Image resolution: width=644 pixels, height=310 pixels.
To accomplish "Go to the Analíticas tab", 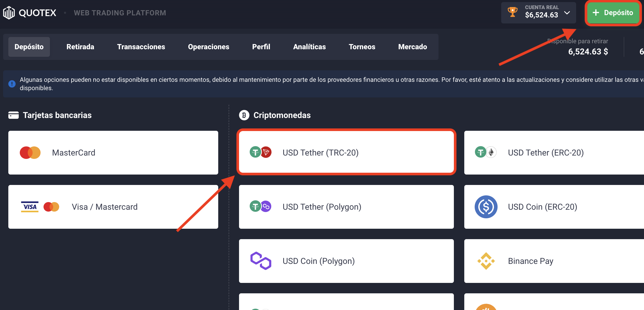I will pyautogui.click(x=309, y=47).
